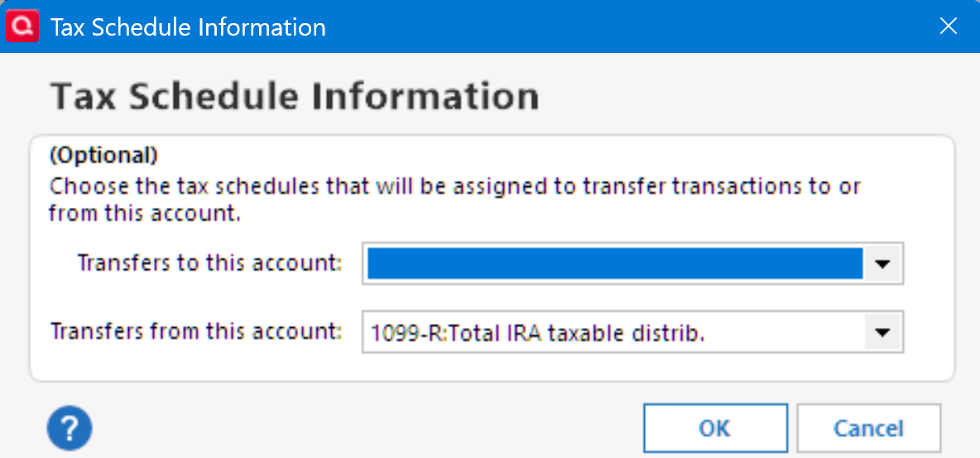Confirm the dialog with OK

pos(713,428)
